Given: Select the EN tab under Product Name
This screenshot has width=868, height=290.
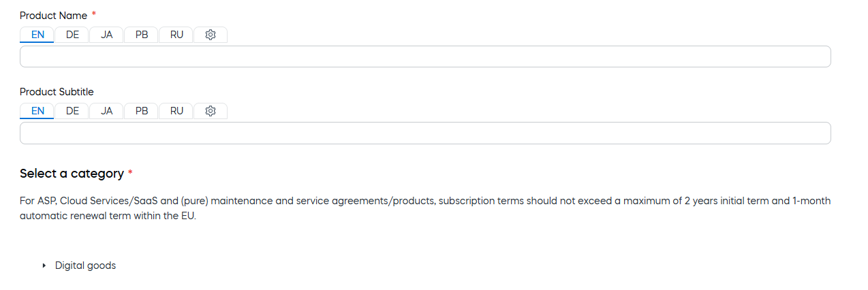Looking at the screenshot, I should 37,35.
